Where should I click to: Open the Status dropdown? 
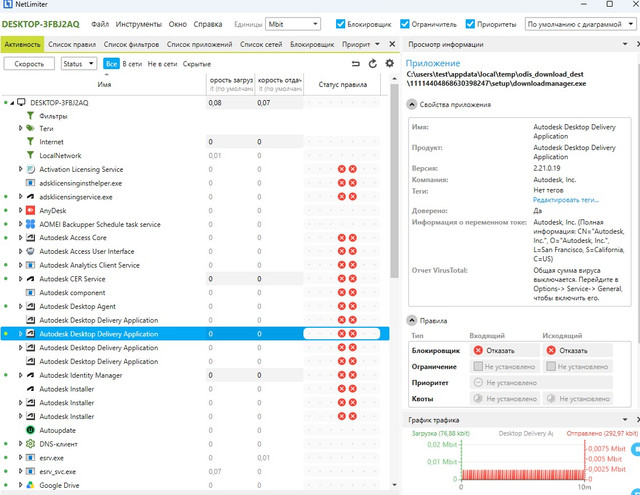(x=79, y=64)
